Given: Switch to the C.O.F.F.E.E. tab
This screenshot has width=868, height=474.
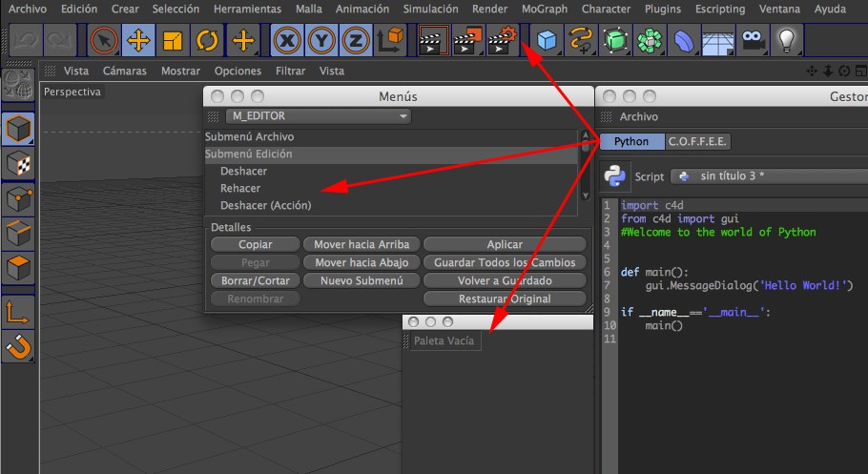Looking at the screenshot, I should pyautogui.click(x=697, y=141).
